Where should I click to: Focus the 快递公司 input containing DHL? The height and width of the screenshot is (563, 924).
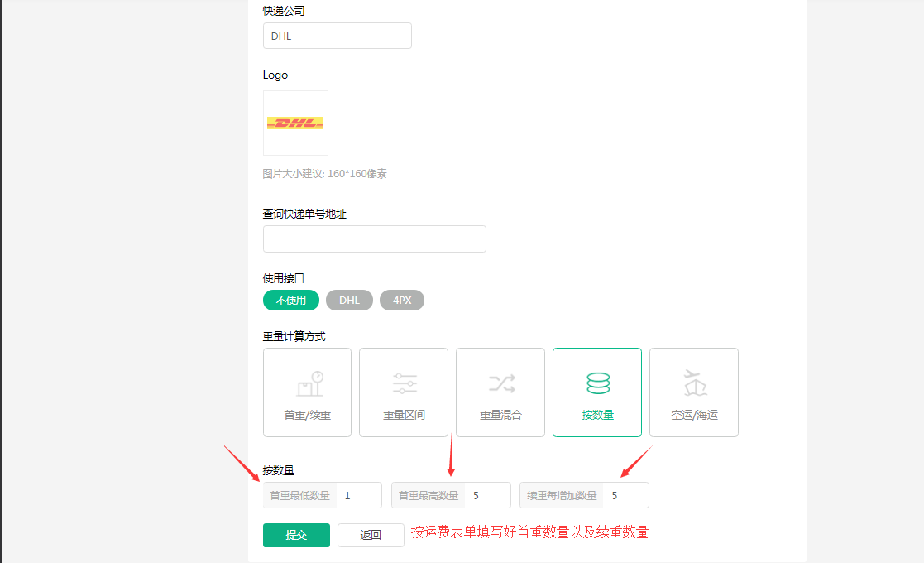337,36
